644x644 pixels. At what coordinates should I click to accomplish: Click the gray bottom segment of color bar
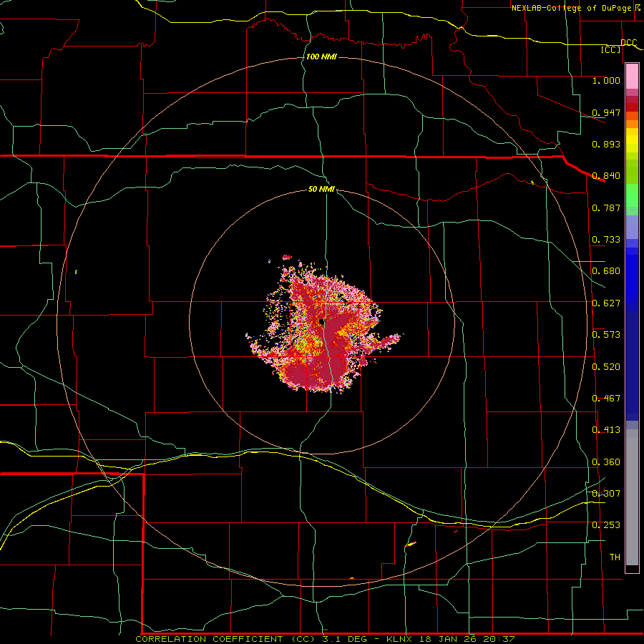[x=632, y=497]
